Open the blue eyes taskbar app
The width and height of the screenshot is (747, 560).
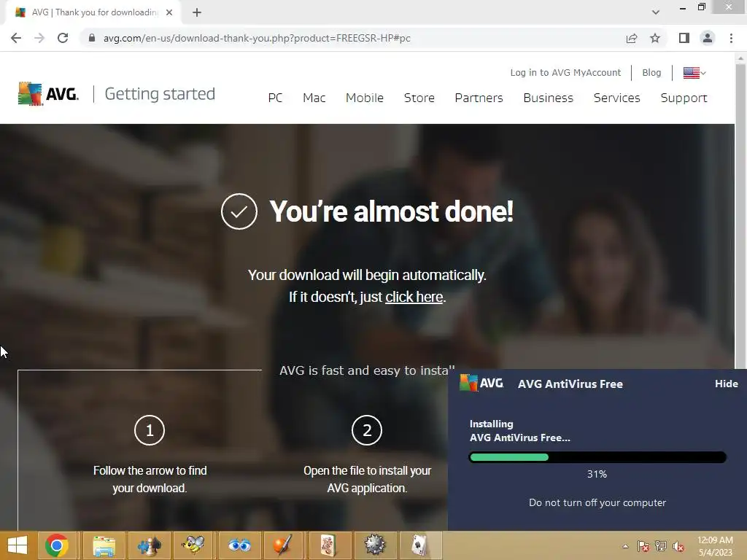(x=239, y=545)
